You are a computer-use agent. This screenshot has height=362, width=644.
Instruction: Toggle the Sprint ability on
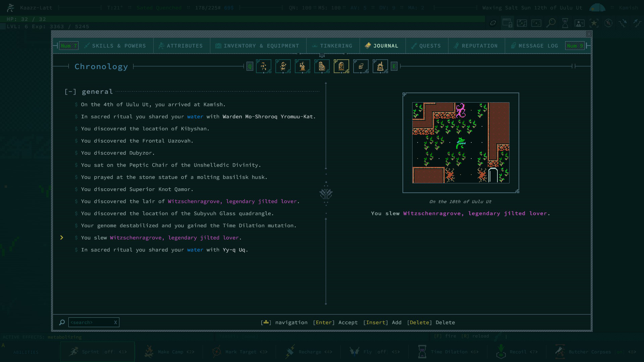(x=98, y=352)
